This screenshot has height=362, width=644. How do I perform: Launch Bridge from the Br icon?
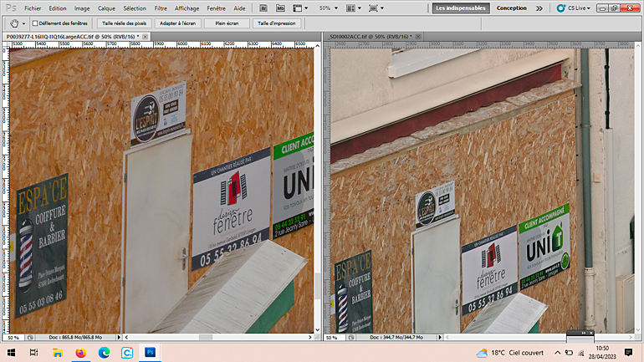point(263,8)
